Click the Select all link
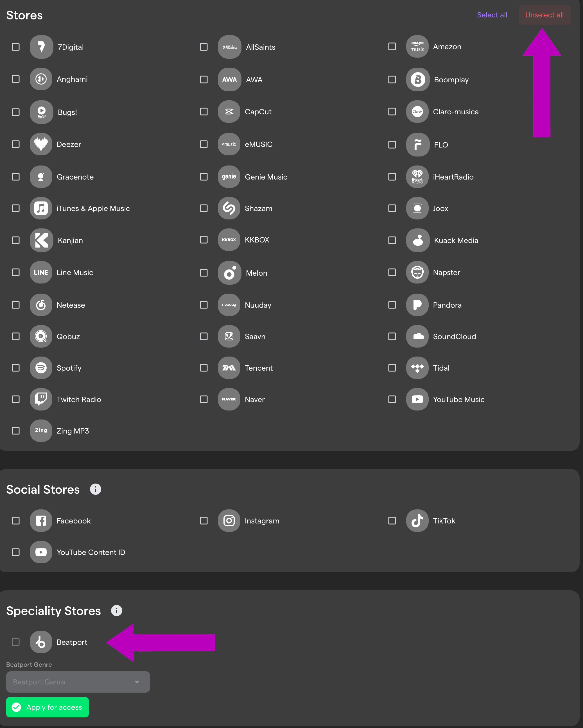The width and height of the screenshot is (583, 728). (492, 15)
